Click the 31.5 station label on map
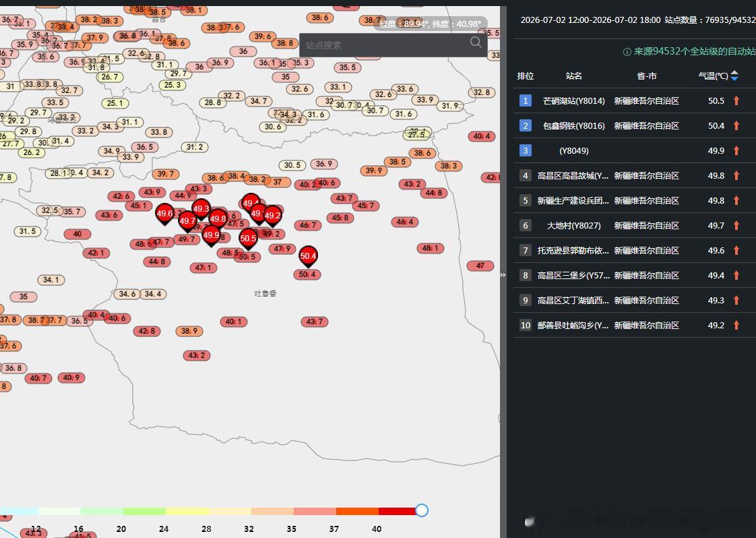This screenshot has height=538, width=756. [x=28, y=231]
